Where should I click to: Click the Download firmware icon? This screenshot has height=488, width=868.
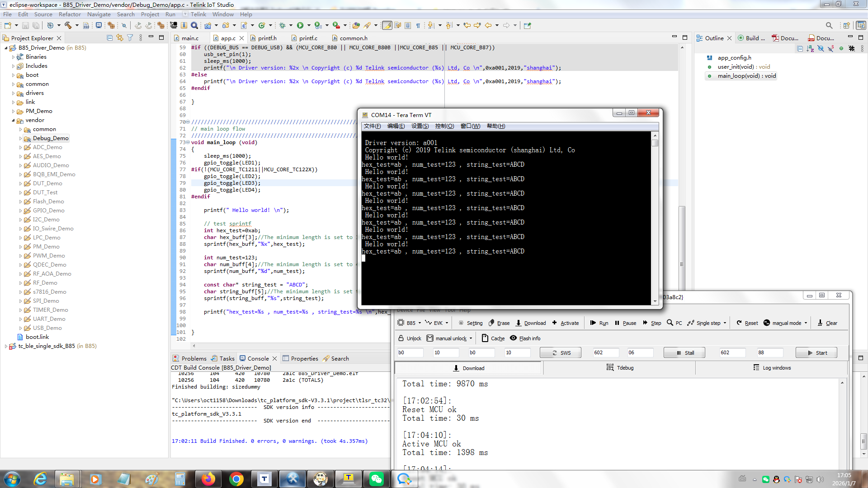click(519, 323)
